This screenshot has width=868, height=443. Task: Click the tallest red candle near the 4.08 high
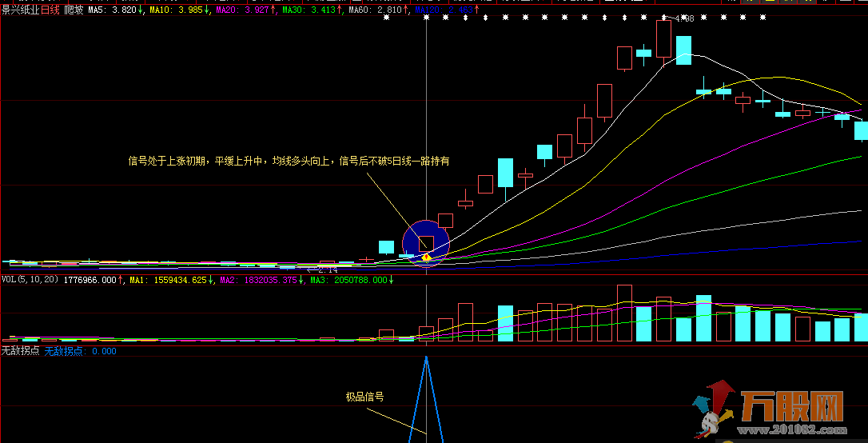[x=663, y=38]
